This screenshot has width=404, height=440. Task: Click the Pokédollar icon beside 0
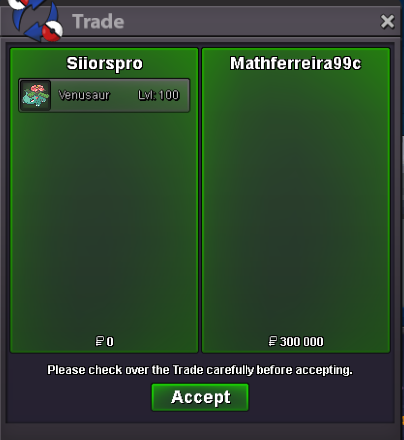[x=99, y=341]
